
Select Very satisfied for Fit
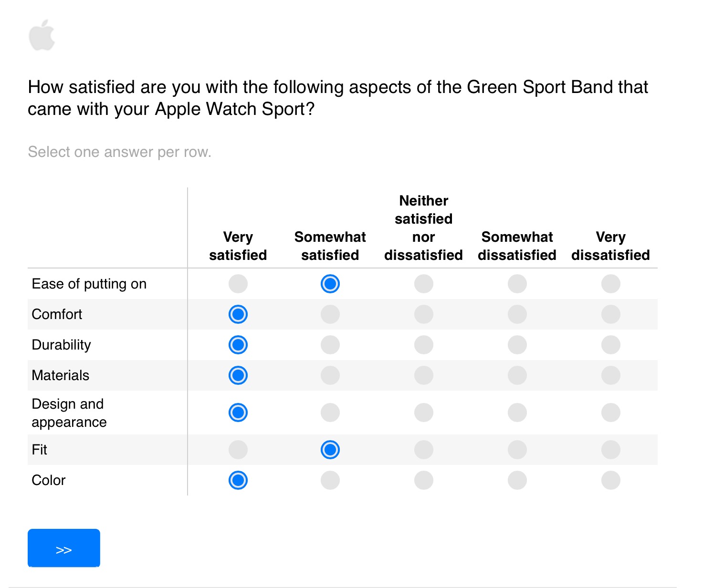click(x=238, y=450)
